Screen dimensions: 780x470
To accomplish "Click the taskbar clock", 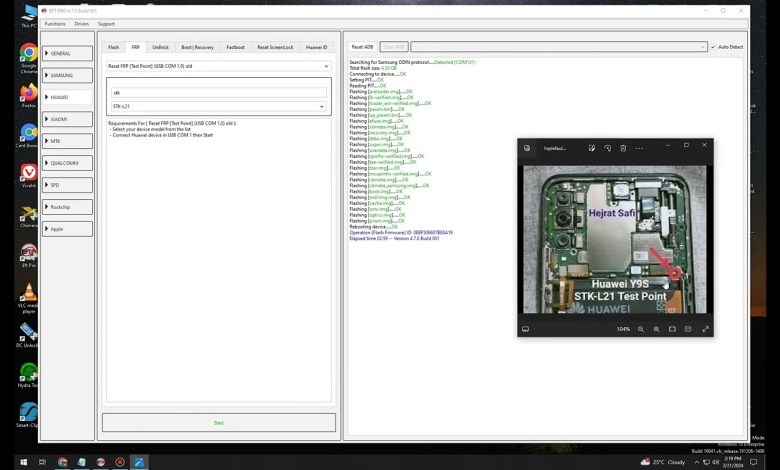I will tap(733, 462).
